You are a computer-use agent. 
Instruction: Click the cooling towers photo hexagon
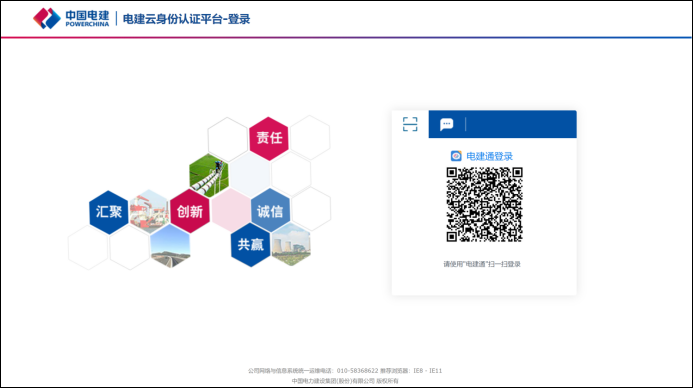(291, 244)
